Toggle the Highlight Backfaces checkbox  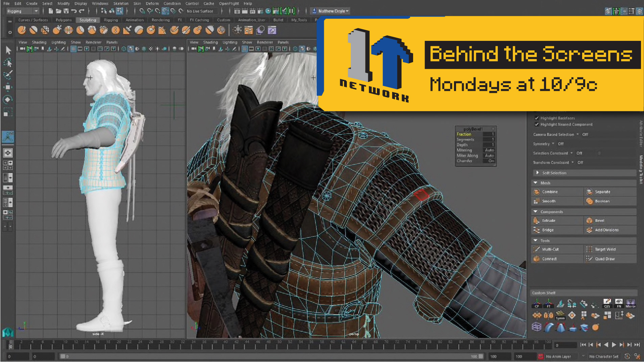point(536,118)
